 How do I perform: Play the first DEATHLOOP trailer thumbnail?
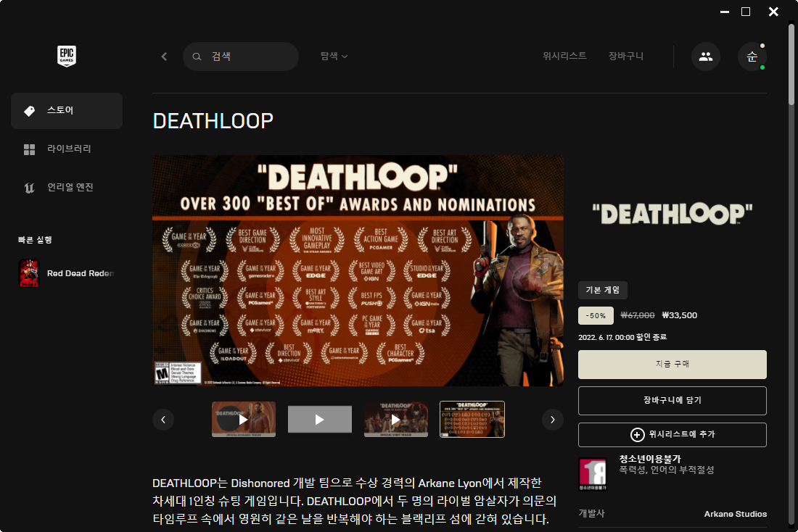click(244, 419)
